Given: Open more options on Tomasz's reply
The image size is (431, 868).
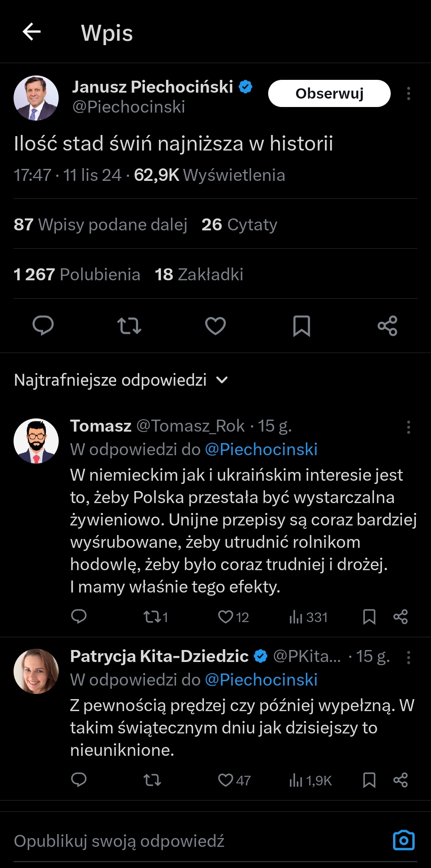Looking at the screenshot, I should coord(408,427).
